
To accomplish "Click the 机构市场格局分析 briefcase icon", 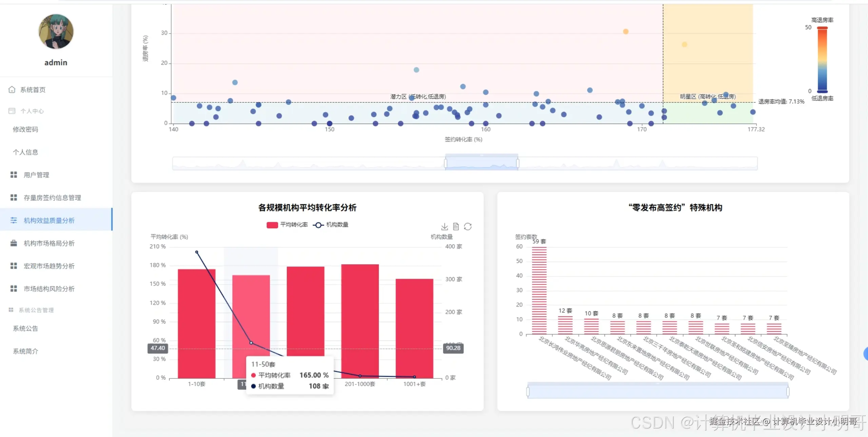I will (14, 243).
